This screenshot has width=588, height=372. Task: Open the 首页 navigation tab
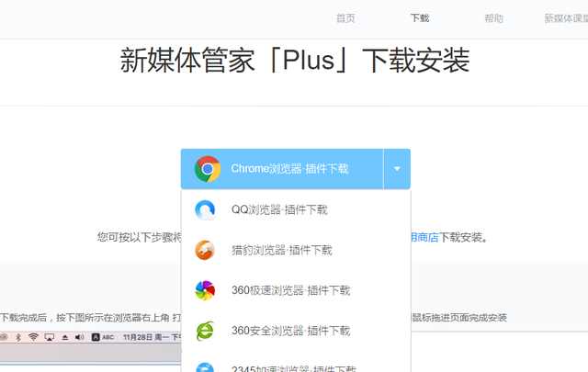click(345, 18)
